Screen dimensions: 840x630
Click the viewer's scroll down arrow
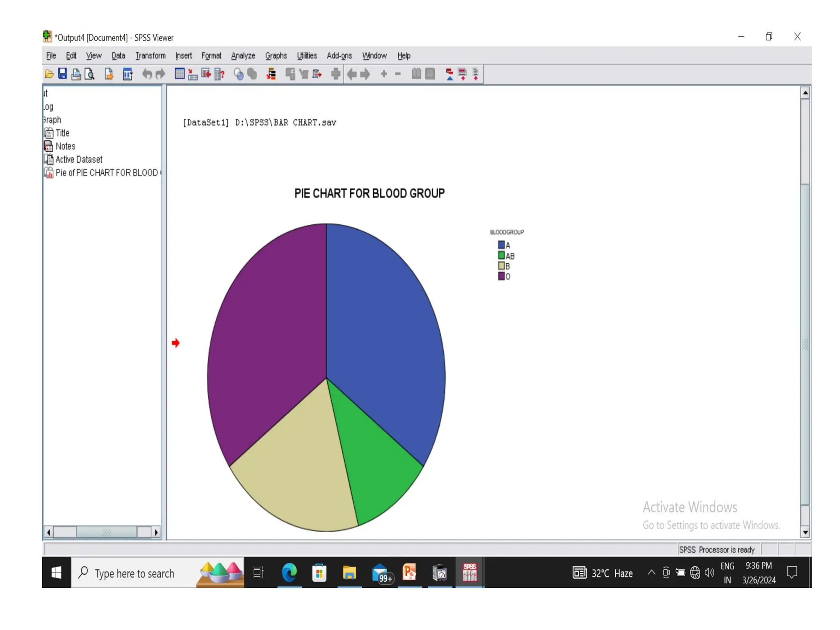(805, 532)
